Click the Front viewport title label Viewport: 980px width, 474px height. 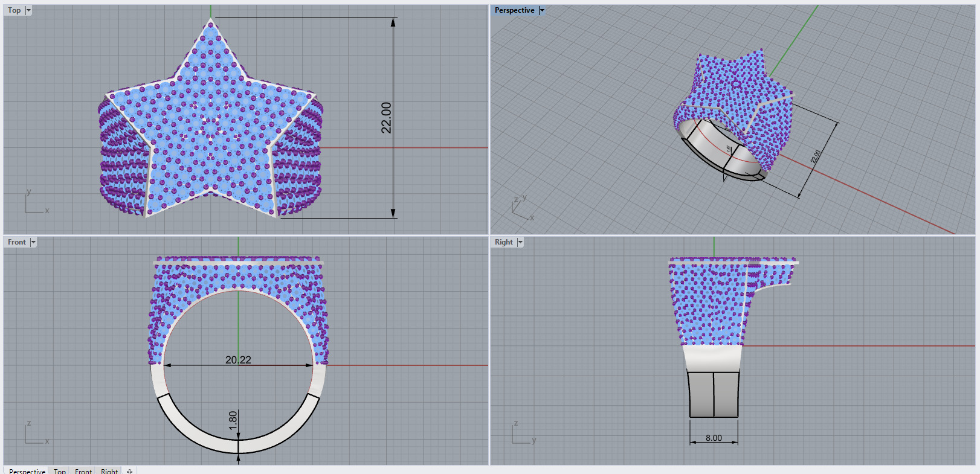(x=17, y=242)
